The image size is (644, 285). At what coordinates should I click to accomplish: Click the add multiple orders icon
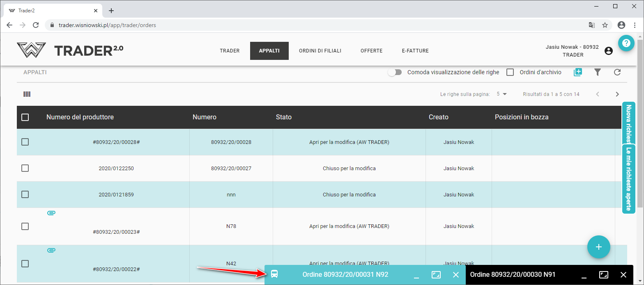(578, 72)
